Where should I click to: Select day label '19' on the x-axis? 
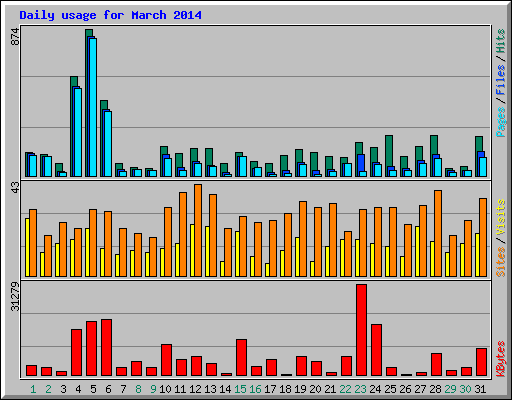tap(300, 389)
